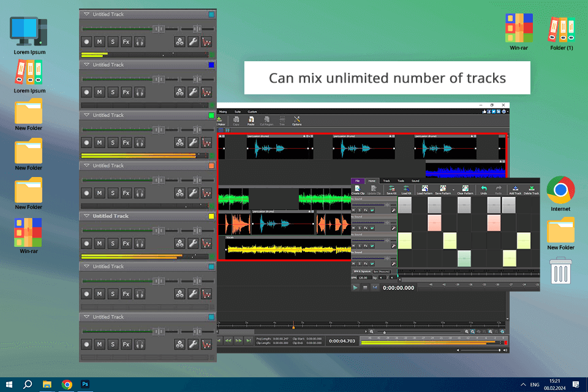
Task: Click Paste icon in main toolbar
Action: click(251, 121)
